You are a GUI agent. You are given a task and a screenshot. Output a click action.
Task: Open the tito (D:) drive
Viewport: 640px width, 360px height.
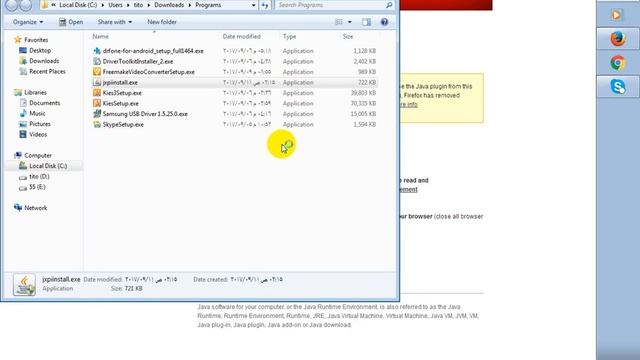click(x=39, y=176)
